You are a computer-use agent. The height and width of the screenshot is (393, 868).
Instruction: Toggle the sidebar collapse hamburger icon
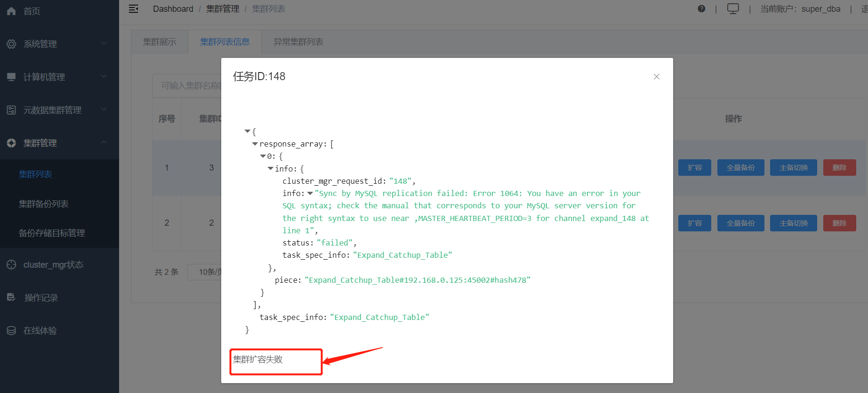pos(134,9)
